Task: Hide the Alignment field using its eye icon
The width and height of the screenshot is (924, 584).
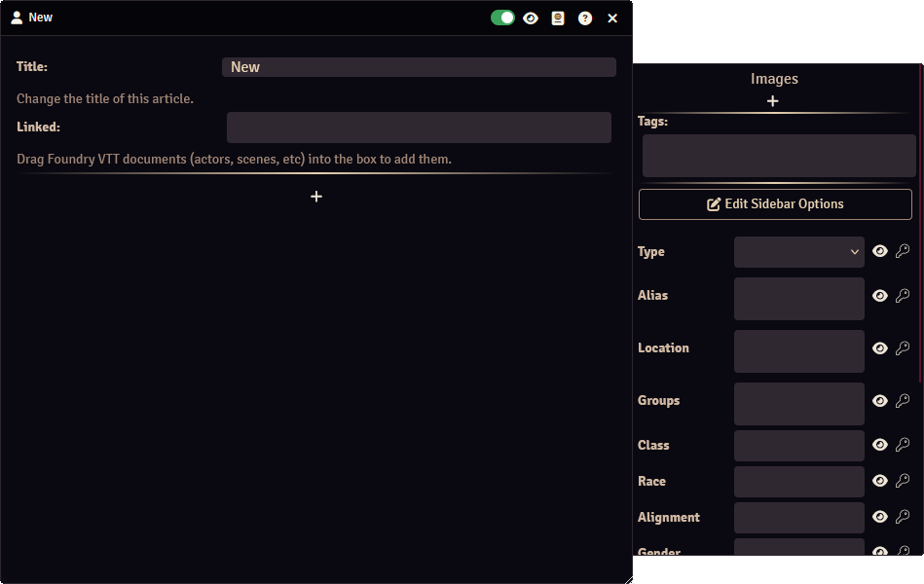Action: point(880,517)
